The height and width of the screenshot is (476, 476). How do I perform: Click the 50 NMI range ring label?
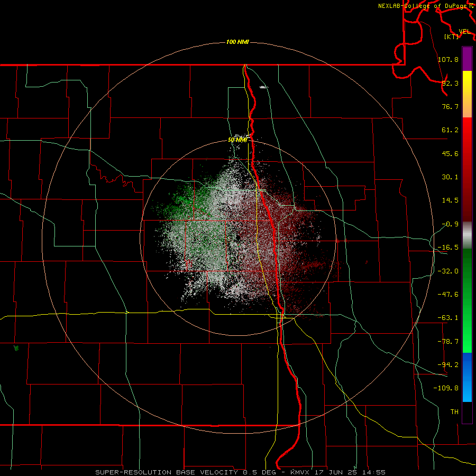point(237,140)
